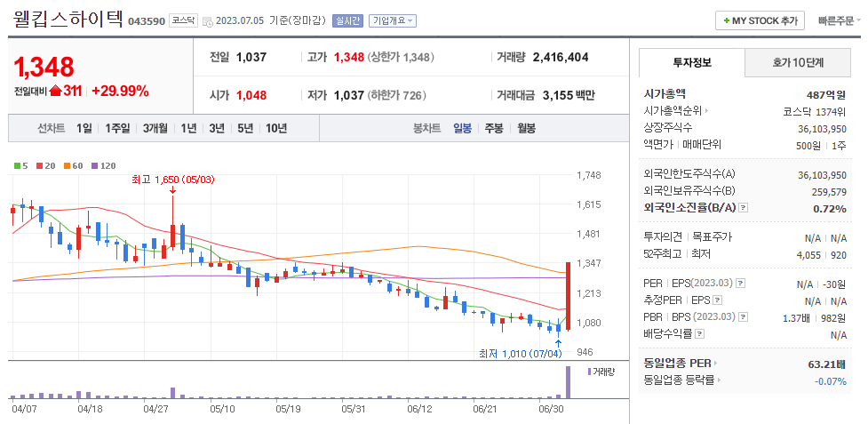Image resolution: width=868 pixels, height=424 pixels.
Task: Click the stock name 웰킵스하이텍
Action: click(x=67, y=20)
